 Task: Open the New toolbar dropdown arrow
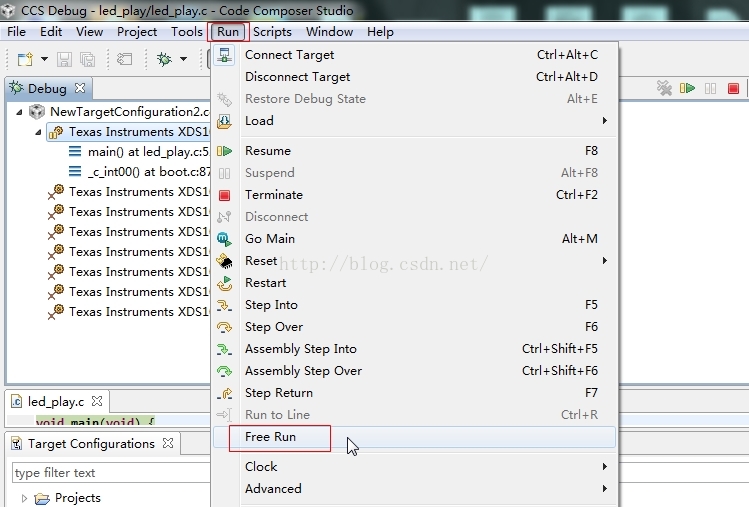point(44,59)
